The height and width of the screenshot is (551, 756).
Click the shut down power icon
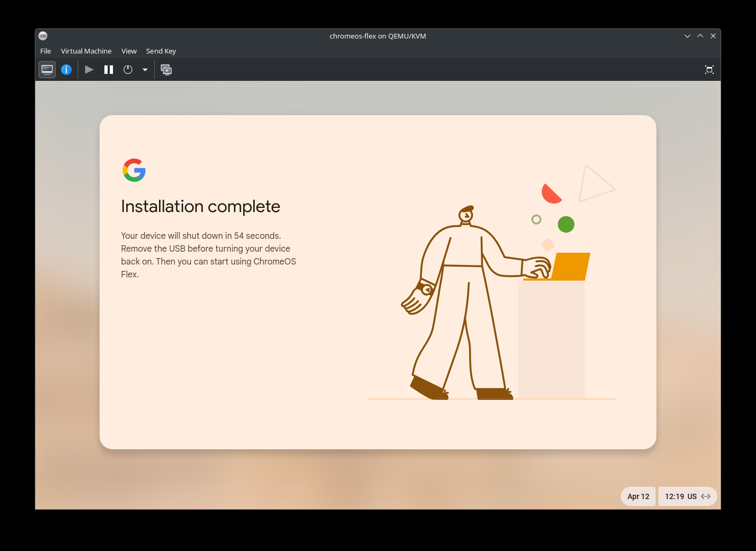(x=128, y=70)
